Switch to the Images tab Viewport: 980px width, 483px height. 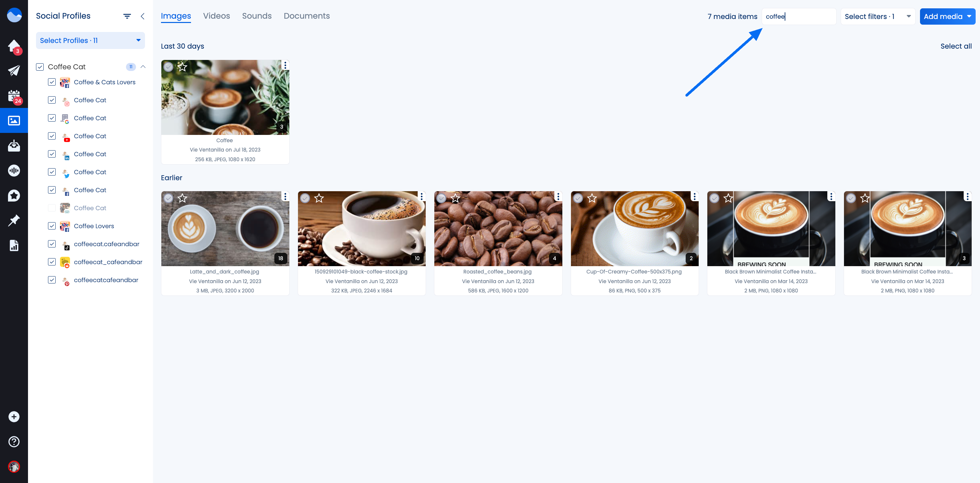click(x=176, y=16)
